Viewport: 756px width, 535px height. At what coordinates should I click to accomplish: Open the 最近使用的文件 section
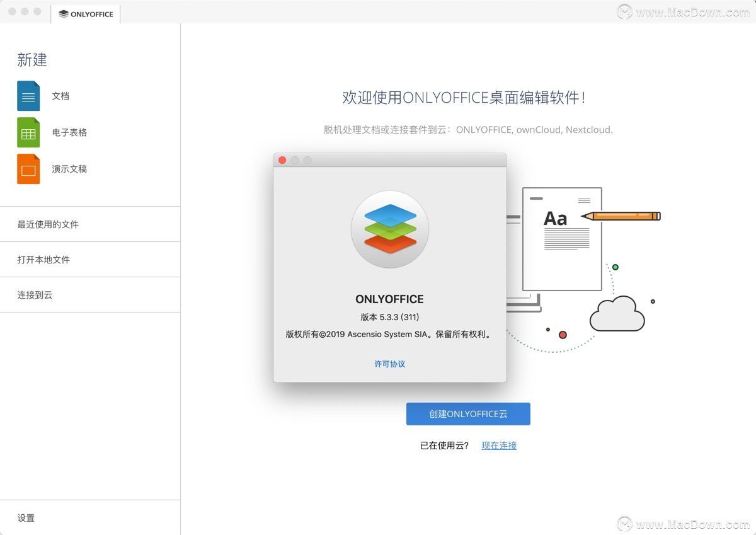pos(90,224)
